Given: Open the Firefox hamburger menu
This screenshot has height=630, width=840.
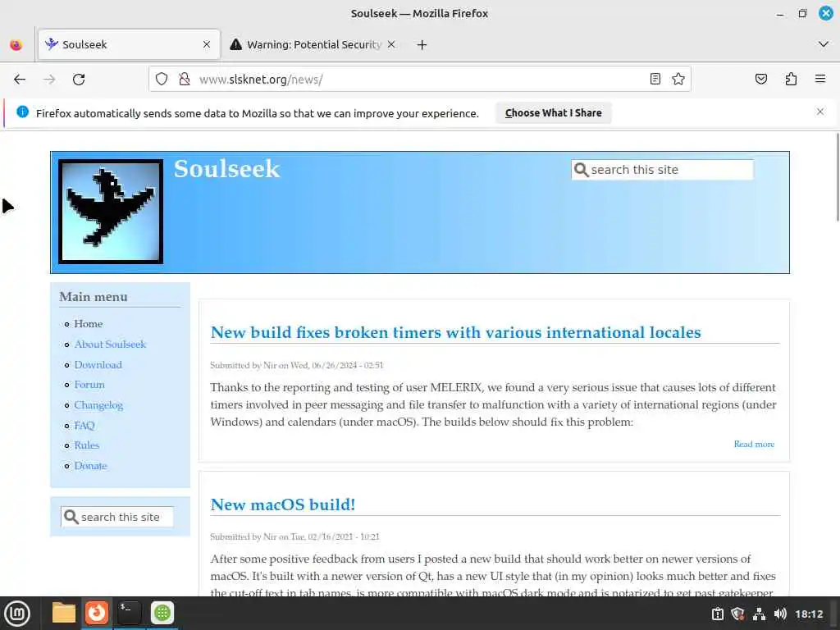Looking at the screenshot, I should (x=820, y=80).
